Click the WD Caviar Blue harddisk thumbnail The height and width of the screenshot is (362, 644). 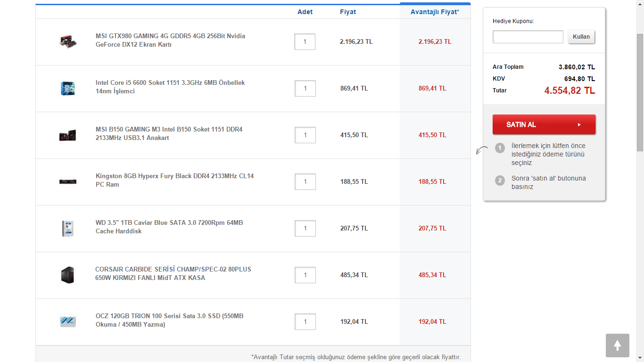(68, 228)
